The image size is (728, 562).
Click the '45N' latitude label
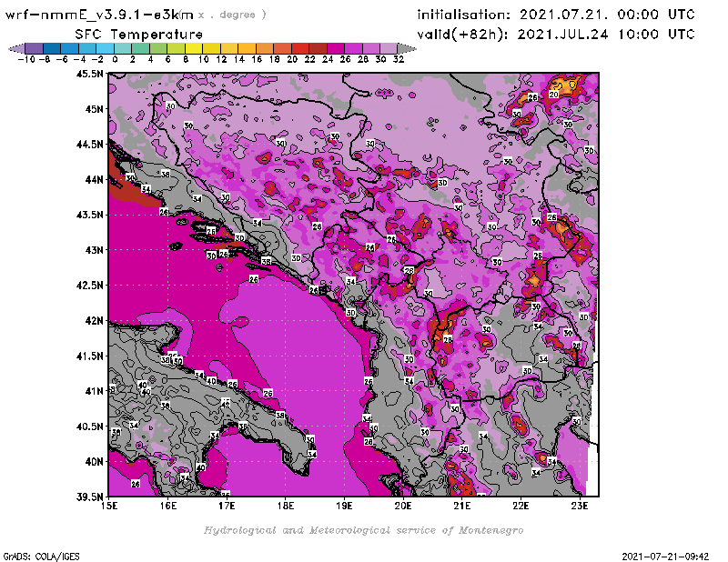click(94, 109)
